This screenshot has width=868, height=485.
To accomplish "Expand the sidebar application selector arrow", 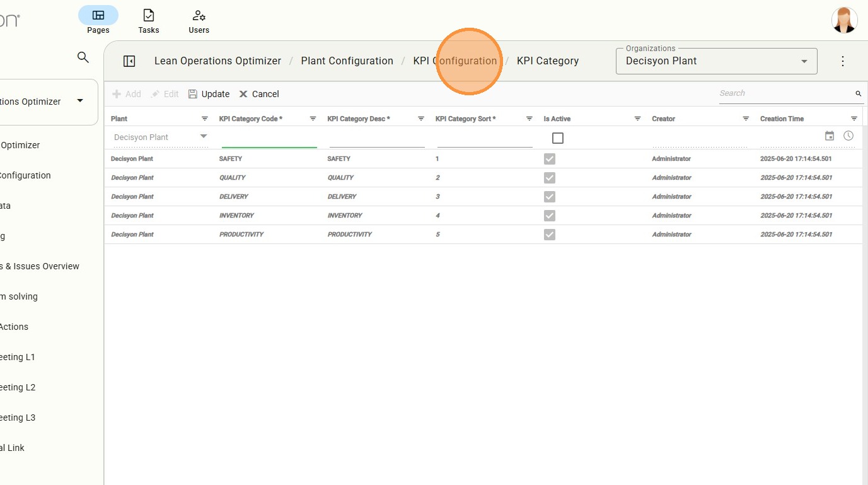I will [x=80, y=101].
